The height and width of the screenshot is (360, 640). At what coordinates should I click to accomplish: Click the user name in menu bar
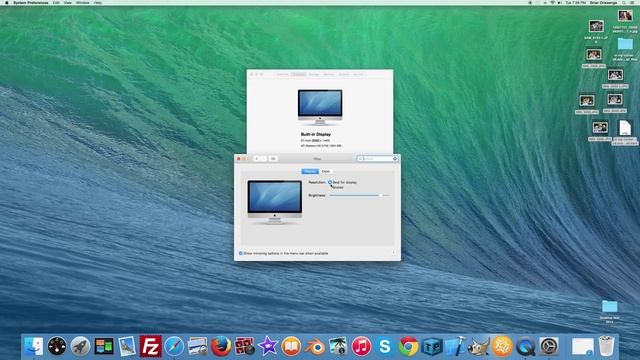coord(603,2)
